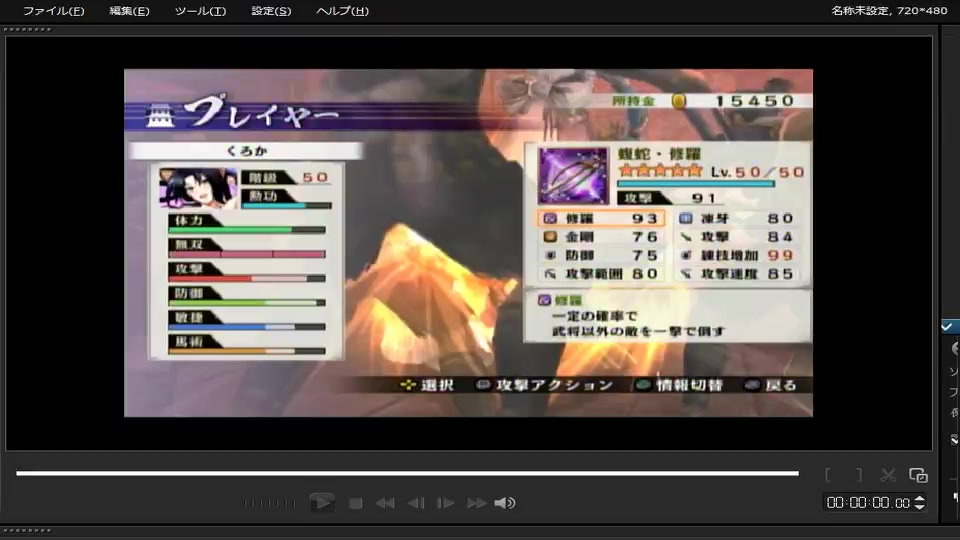Screen dimensions: 960x540
Task: Decrease timecode with the down arrow
Action: (920, 507)
